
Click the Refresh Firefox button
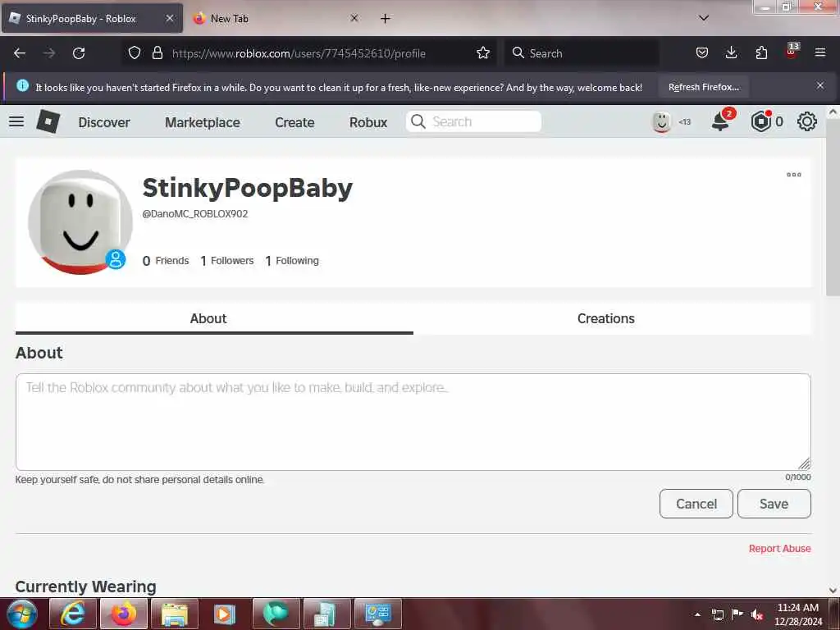click(704, 87)
